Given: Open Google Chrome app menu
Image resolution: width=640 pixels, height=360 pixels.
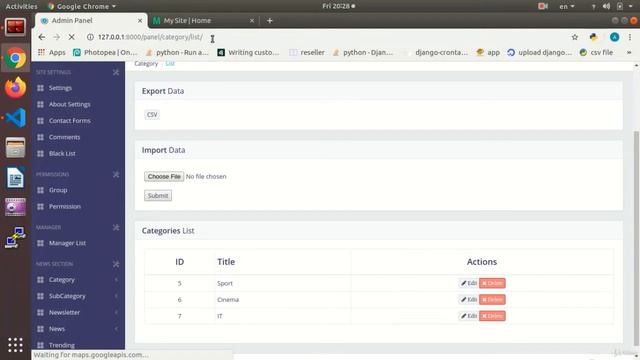Looking at the screenshot, I should (x=82, y=6).
